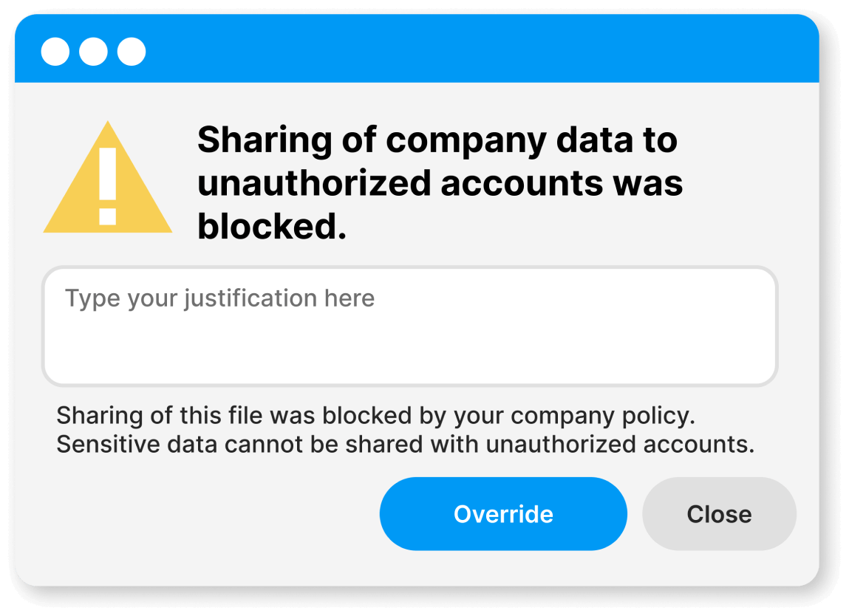The width and height of the screenshot is (849, 616).
Task: Dismiss the dialog with the Close button
Action: 719,514
